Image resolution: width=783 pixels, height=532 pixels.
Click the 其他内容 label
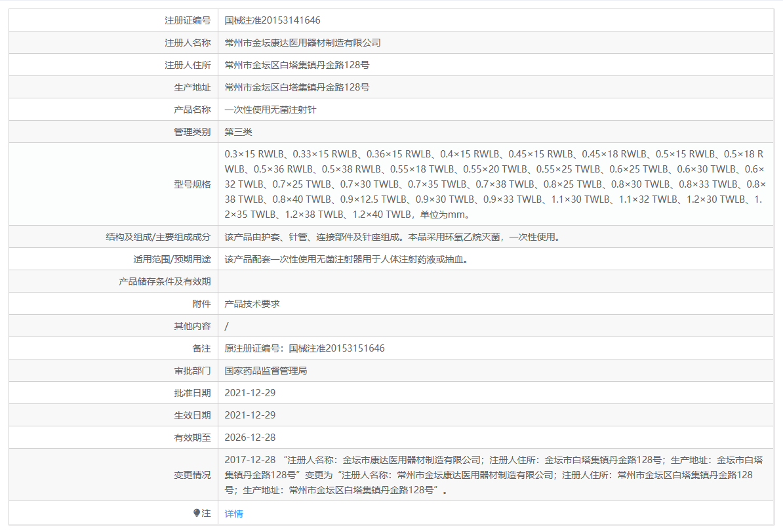[x=192, y=326]
